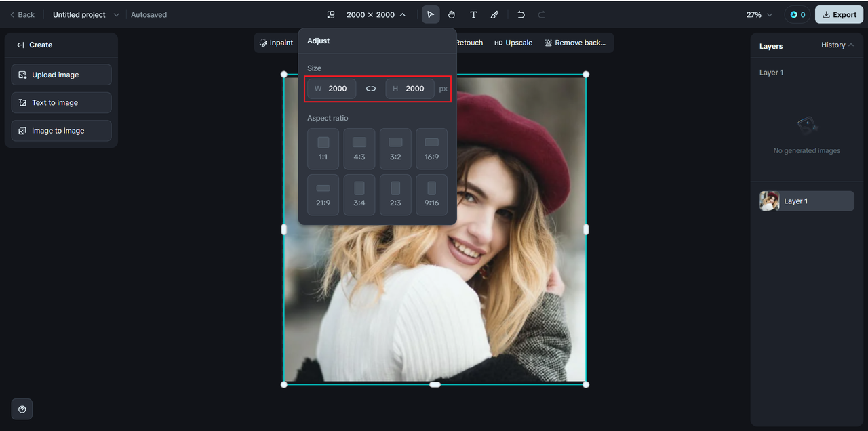
Task: Edit the H height field
Action: 410,89
